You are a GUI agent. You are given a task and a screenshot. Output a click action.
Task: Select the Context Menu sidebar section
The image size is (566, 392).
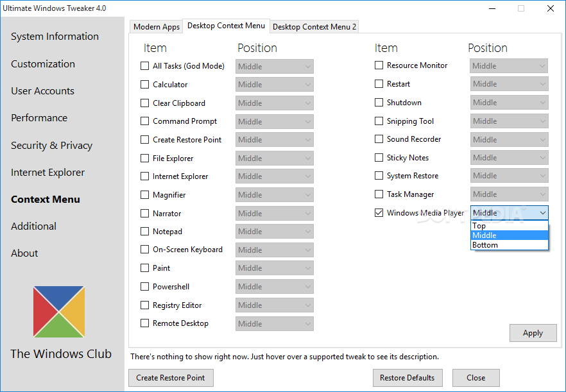46,200
